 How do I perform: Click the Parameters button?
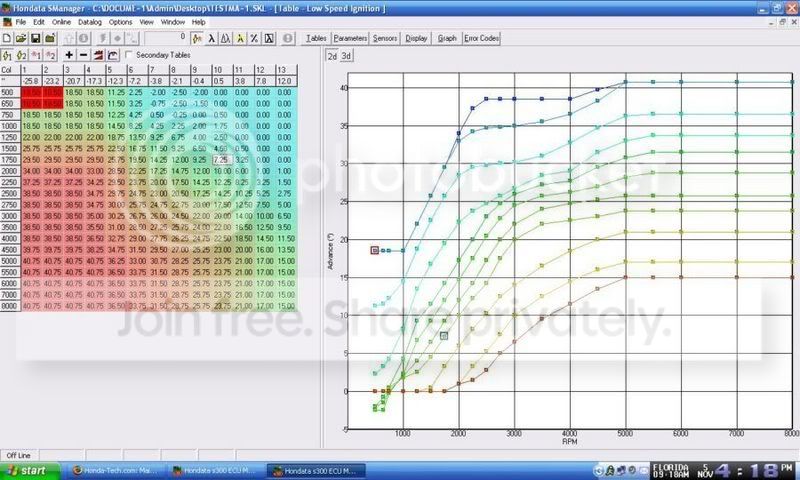click(x=350, y=38)
